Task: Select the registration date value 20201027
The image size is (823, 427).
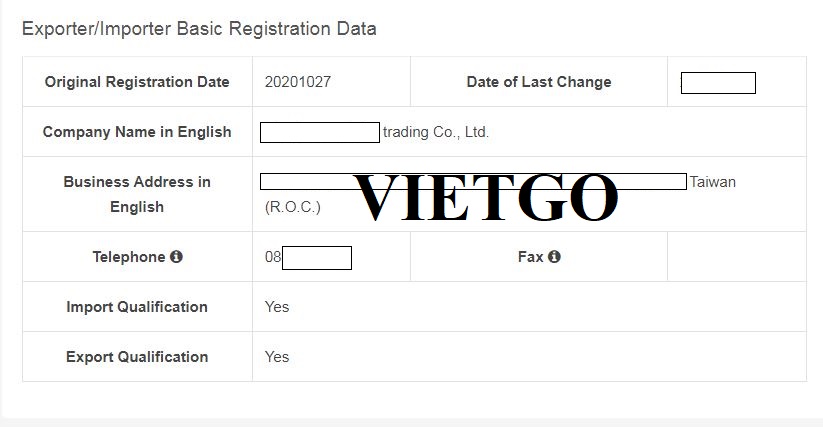Action: 297,82
